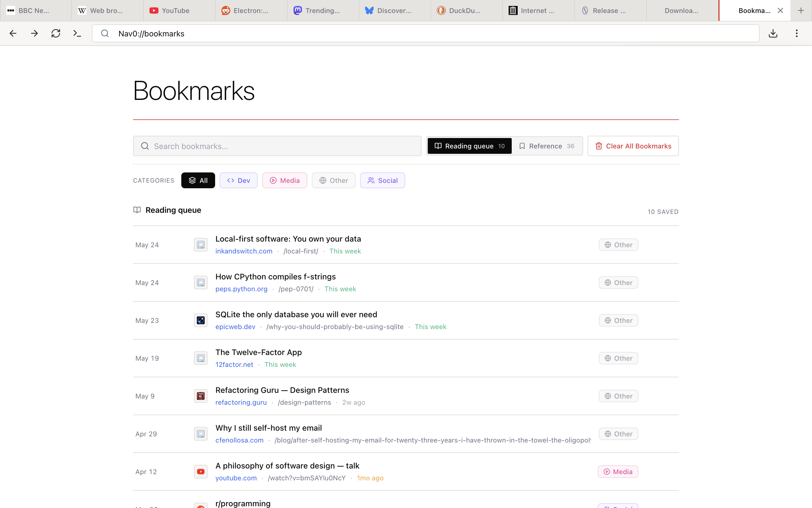The image size is (812, 508).
Task: Click Other tag on SQLite database row
Action: tap(618, 320)
